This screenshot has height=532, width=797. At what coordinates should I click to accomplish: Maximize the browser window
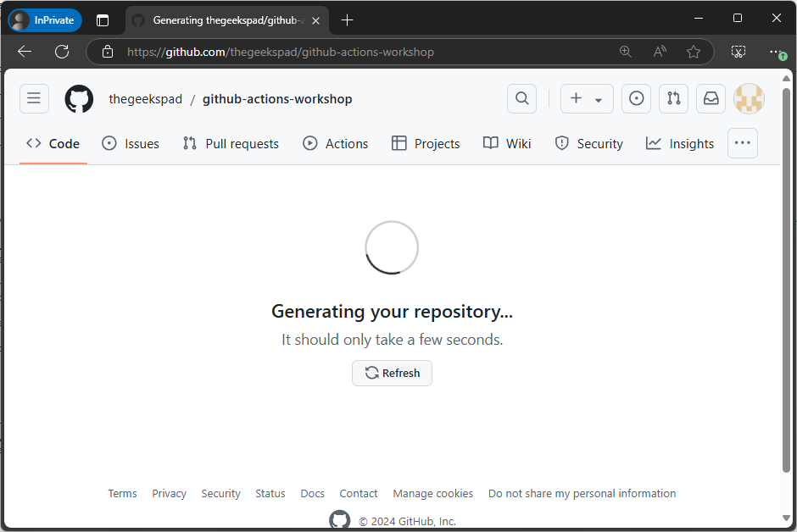click(738, 19)
